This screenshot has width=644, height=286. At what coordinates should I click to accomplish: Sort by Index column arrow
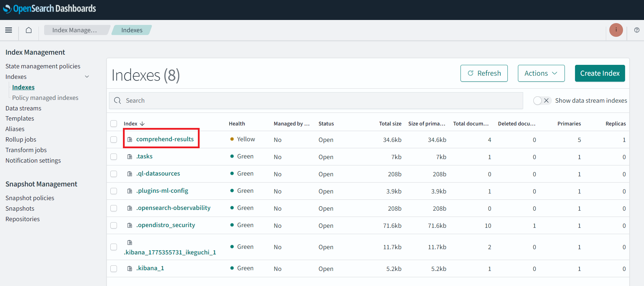click(142, 124)
